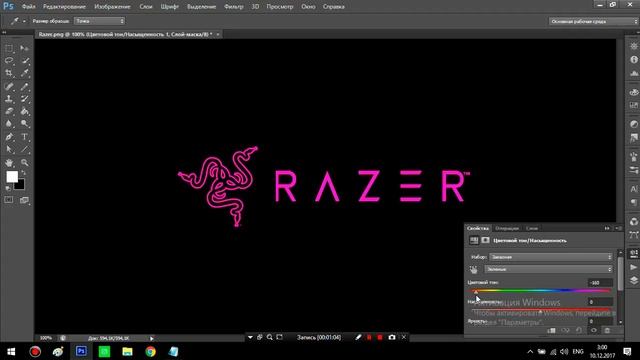Select the Path Selection tool
The width and height of the screenshot is (640, 360).
[9, 149]
